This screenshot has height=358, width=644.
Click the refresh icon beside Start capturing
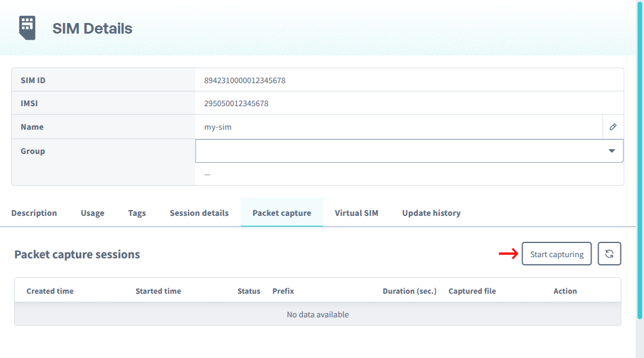tap(609, 254)
